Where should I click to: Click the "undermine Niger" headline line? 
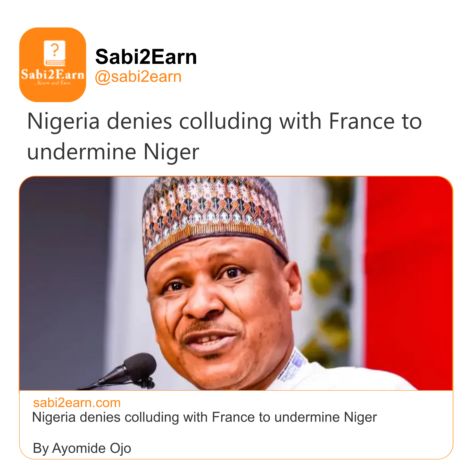click(x=113, y=152)
